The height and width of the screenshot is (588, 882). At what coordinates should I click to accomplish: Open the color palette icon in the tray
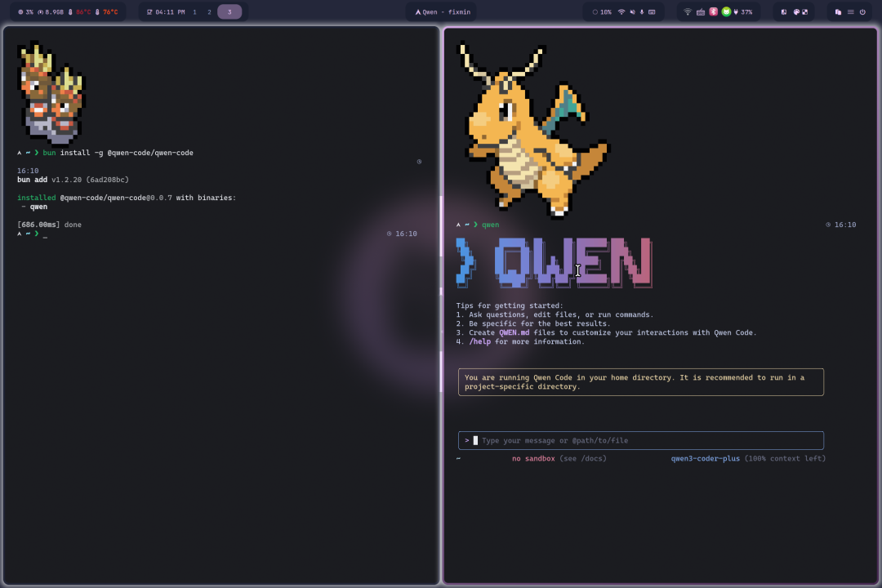point(796,11)
